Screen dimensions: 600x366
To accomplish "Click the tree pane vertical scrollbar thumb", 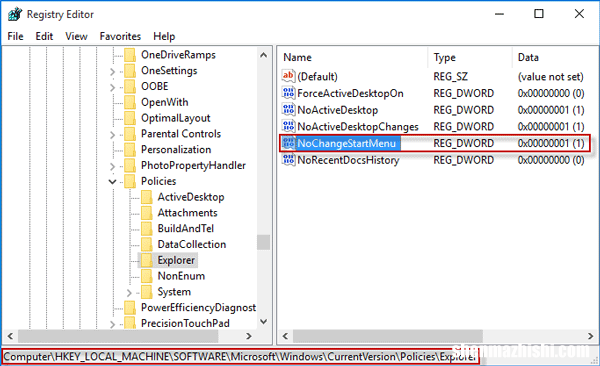I will pyautogui.click(x=264, y=242).
